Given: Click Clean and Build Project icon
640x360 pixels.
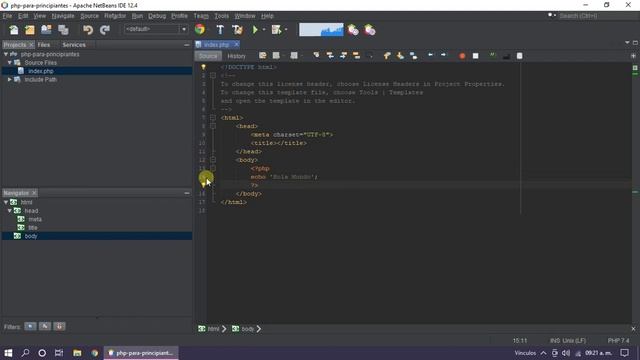Looking at the screenshot, I should (237, 29).
